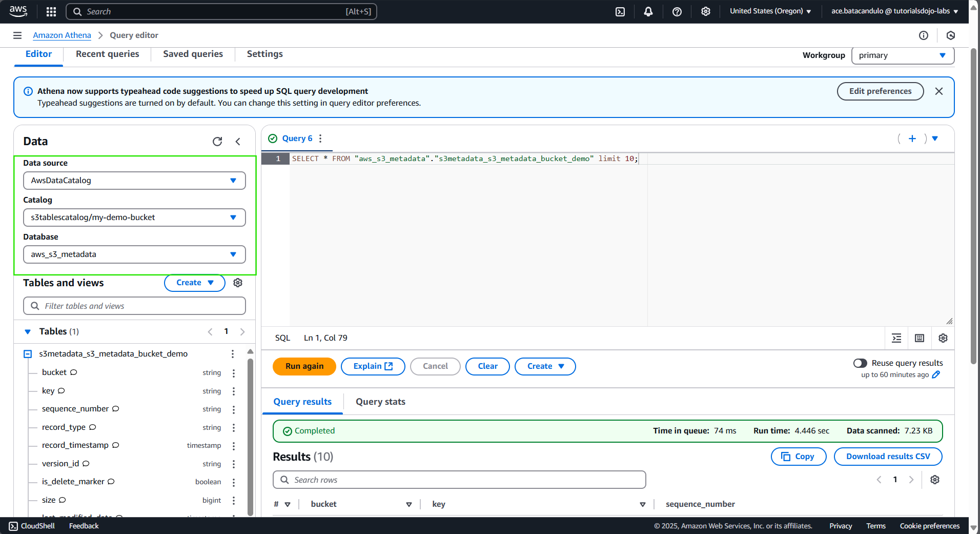View comment icon next to key column
Viewport: 980px width, 534px height.
point(62,391)
